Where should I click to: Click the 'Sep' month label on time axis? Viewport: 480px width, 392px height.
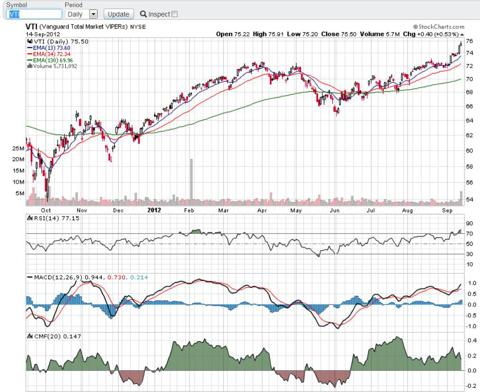[x=447, y=210]
